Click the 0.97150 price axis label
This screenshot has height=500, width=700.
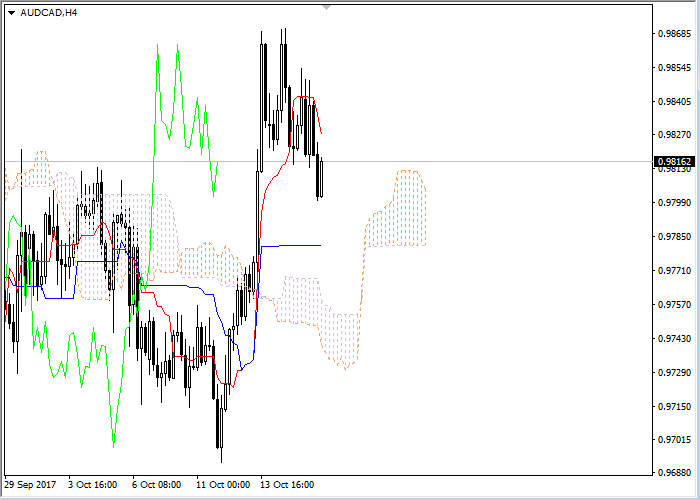(675, 406)
